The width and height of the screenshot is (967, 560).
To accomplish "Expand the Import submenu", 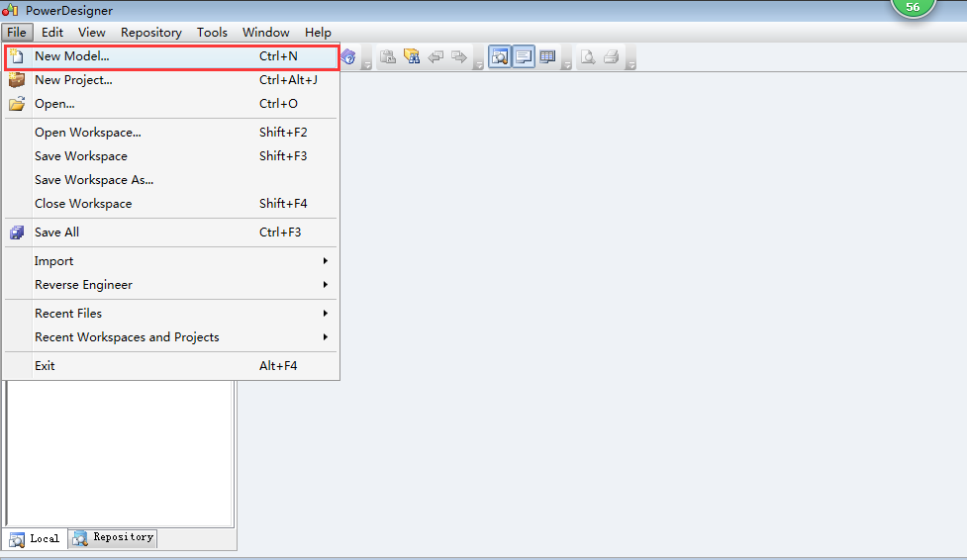I will pos(172,261).
